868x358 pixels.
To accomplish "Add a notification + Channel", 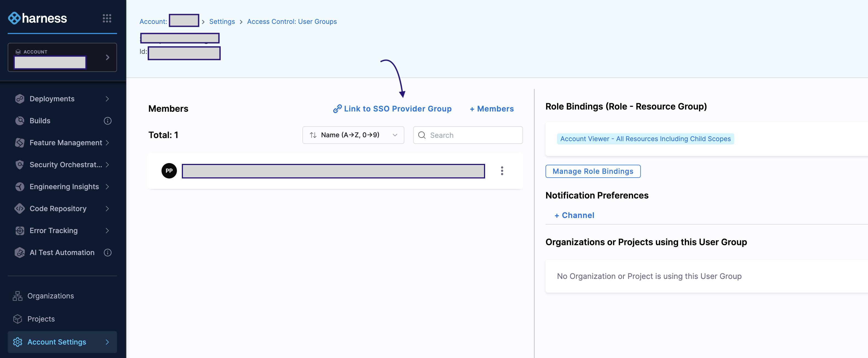I will pyautogui.click(x=574, y=215).
